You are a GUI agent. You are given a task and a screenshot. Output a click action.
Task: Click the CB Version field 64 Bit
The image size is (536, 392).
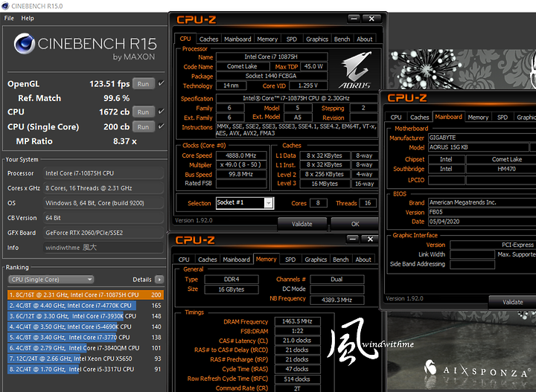tap(103, 218)
